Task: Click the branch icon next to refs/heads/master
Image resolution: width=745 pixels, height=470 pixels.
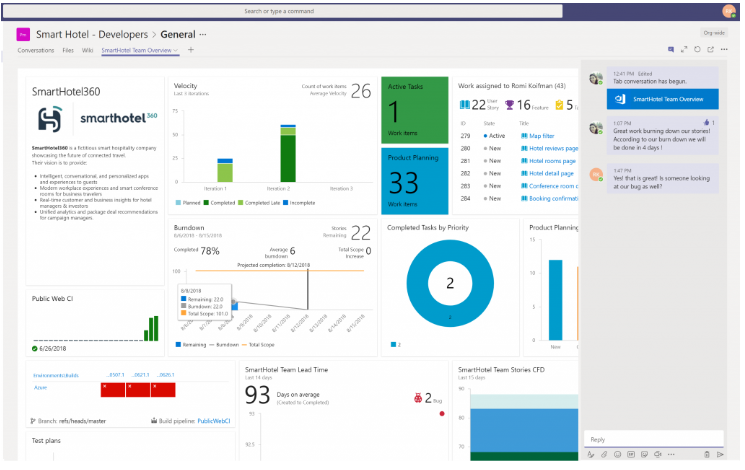Action: click(33, 421)
